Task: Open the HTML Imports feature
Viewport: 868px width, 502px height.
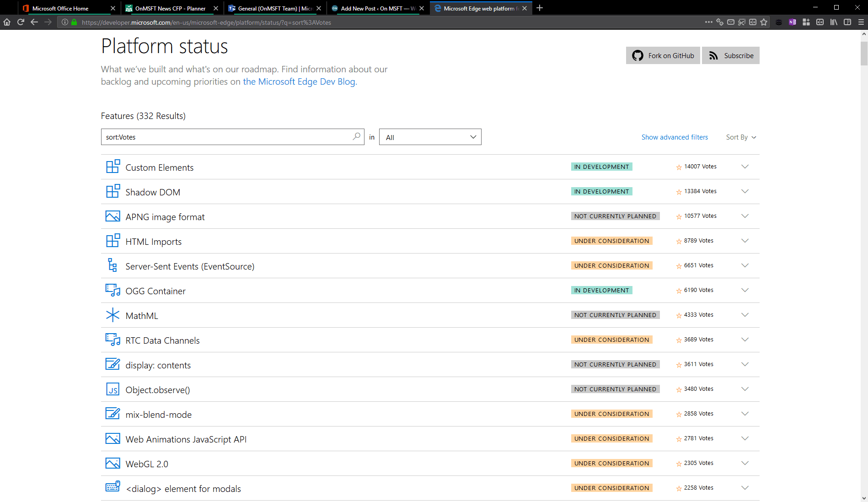Action: (x=153, y=242)
